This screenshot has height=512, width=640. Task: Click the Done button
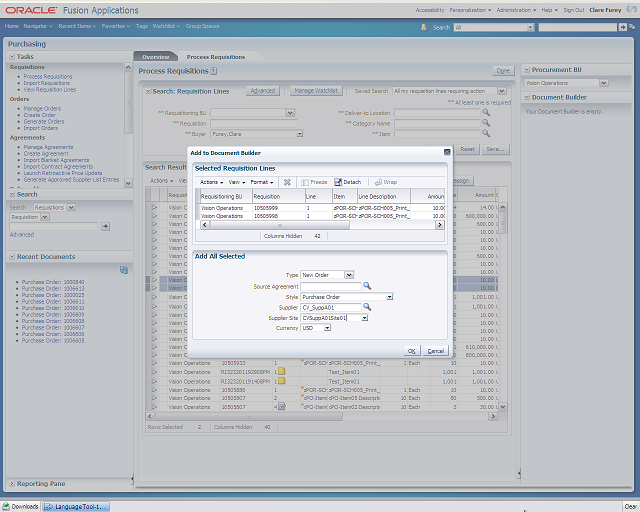503,71
